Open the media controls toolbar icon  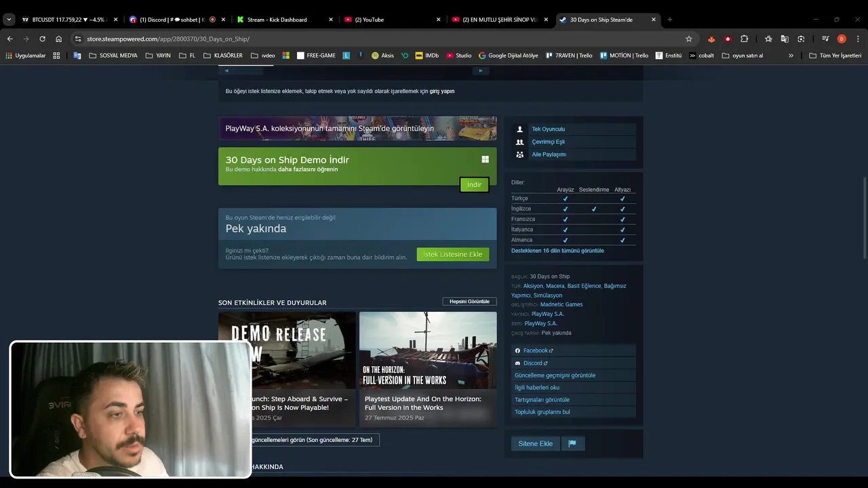coord(825,39)
